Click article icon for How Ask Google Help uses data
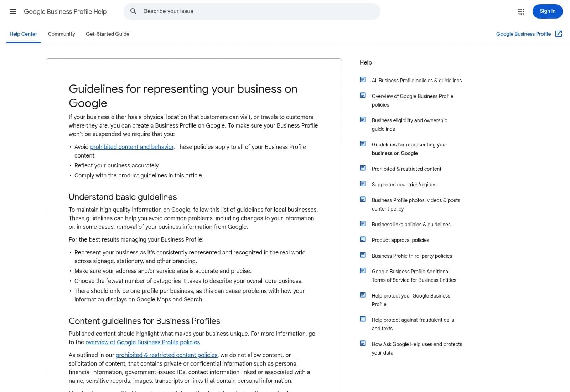Screen dimensions: 570x392 pos(363,343)
